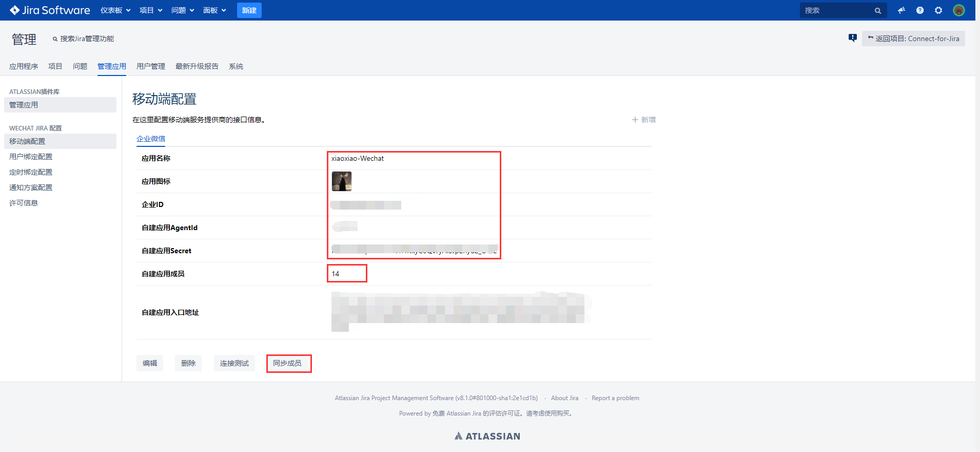Switch to the 用户管理 tab
This screenshot has height=452, width=980.
(151, 66)
